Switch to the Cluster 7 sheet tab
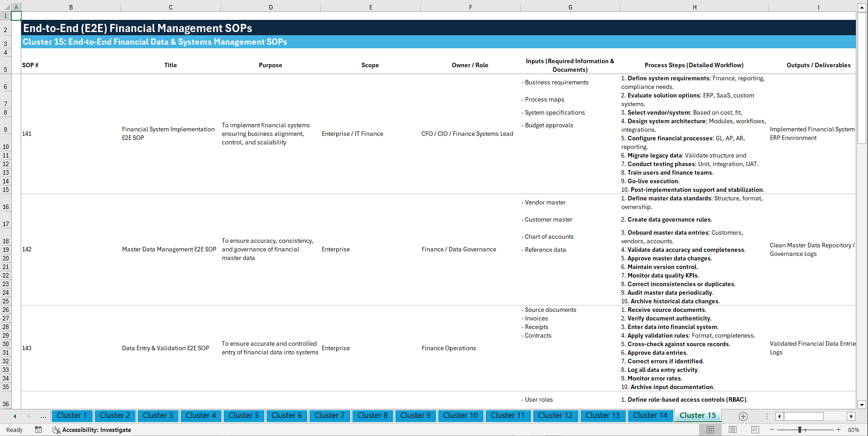The height and width of the screenshot is (436, 868). [329, 416]
